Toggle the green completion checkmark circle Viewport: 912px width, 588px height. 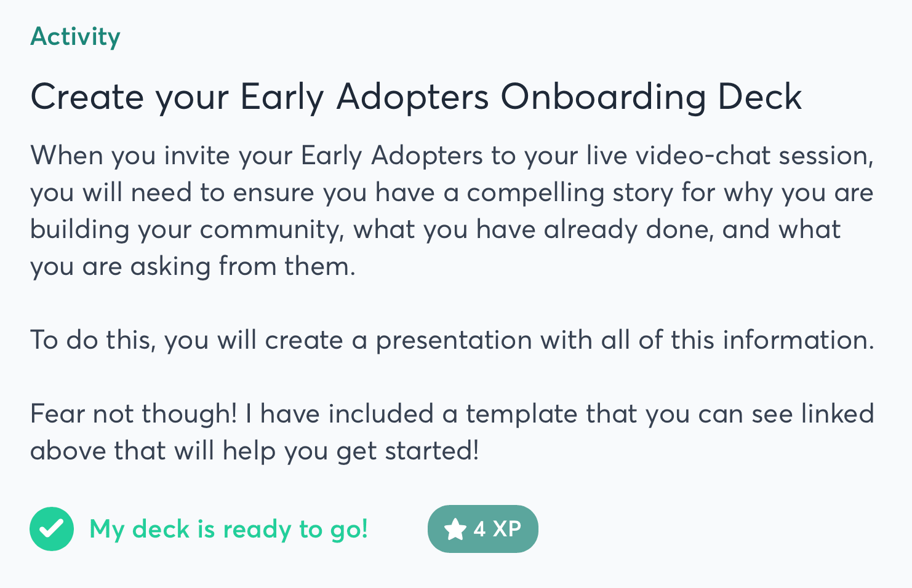pyautogui.click(x=52, y=529)
